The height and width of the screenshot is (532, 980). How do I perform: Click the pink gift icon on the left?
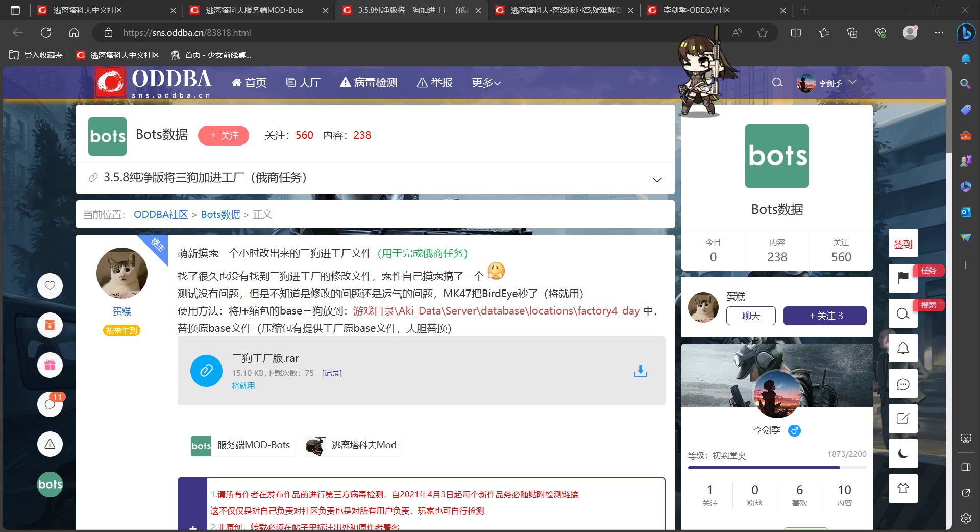50,365
